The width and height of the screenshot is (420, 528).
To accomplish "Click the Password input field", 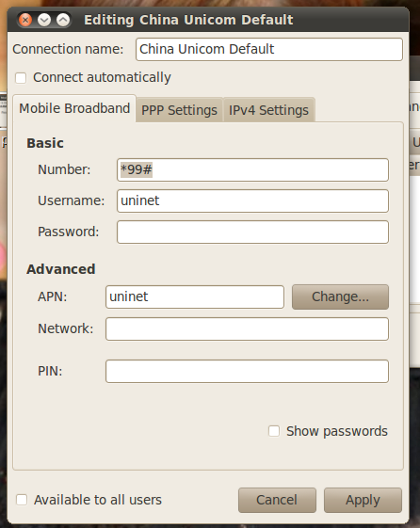I will [x=252, y=232].
